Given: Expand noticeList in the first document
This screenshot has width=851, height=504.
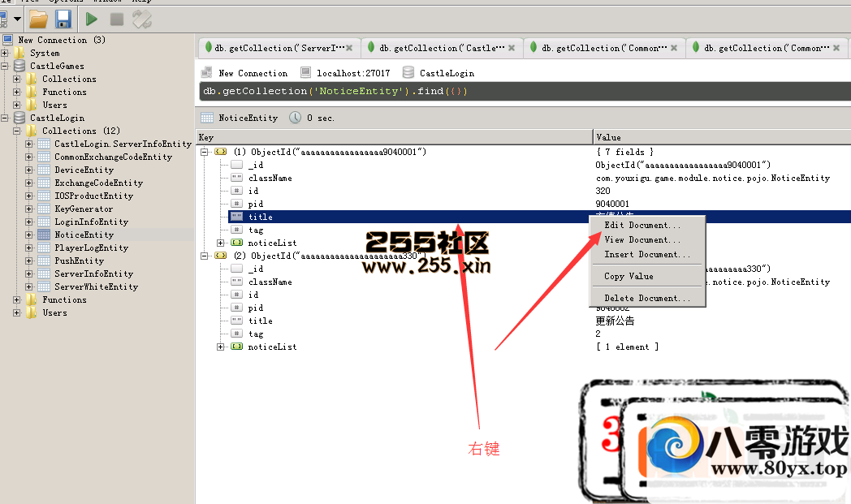Looking at the screenshot, I should (221, 243).
